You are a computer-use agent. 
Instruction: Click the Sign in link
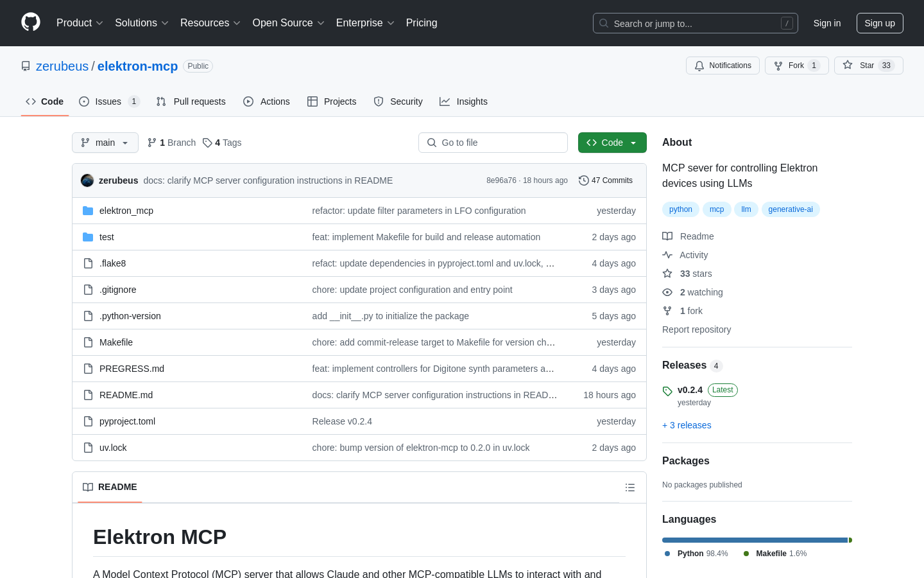(827, 23)
